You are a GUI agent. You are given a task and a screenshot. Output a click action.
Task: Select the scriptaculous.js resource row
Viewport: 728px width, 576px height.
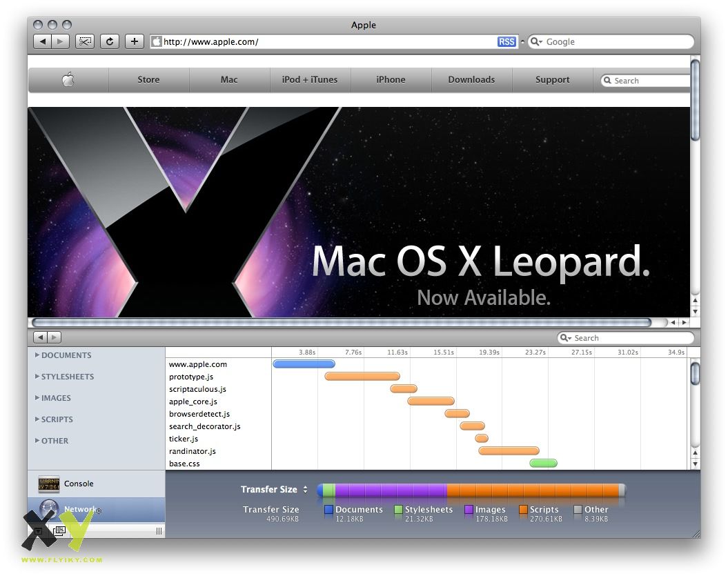(426, 389)
